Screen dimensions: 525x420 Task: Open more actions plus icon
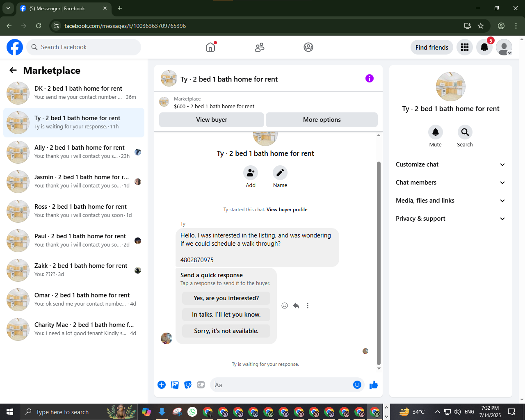(x=162, y=385)
